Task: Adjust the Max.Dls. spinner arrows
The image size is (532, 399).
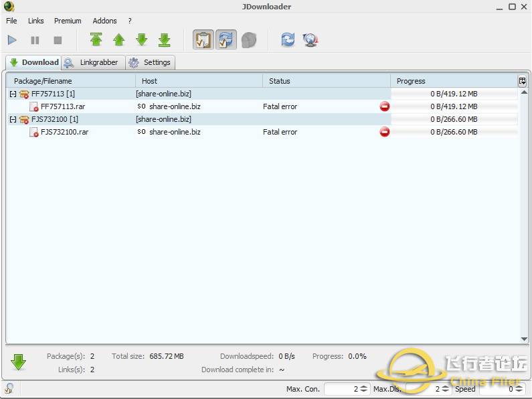Action: [445, 389]
